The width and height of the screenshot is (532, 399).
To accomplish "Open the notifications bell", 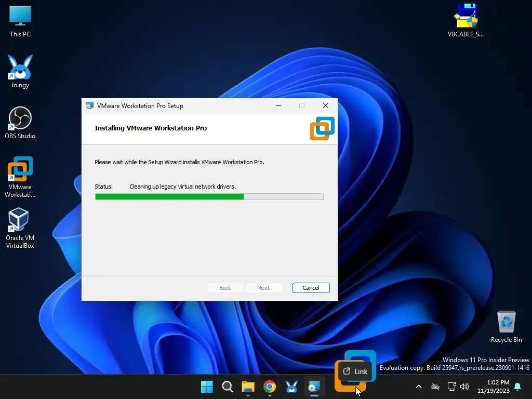I will 518,387.
